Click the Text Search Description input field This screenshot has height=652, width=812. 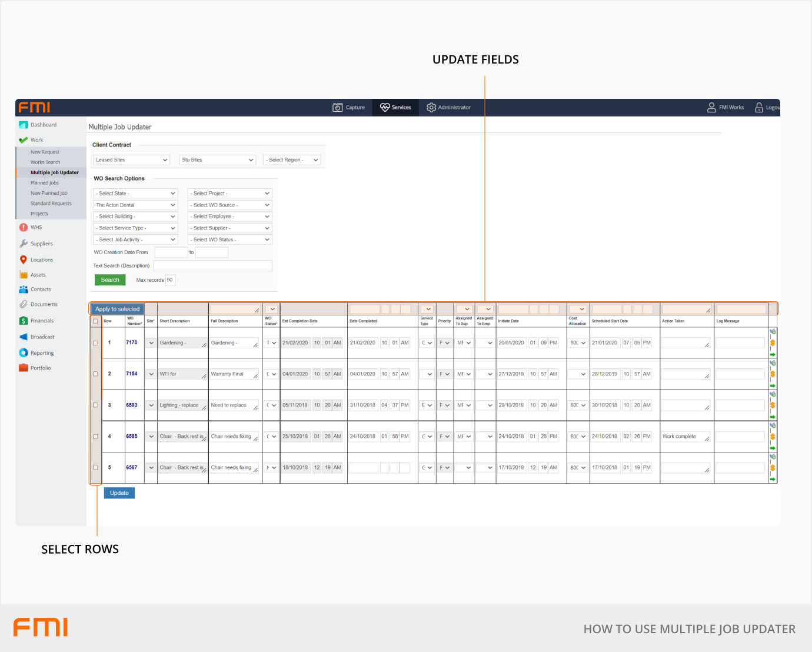click(x=212, y=266)
